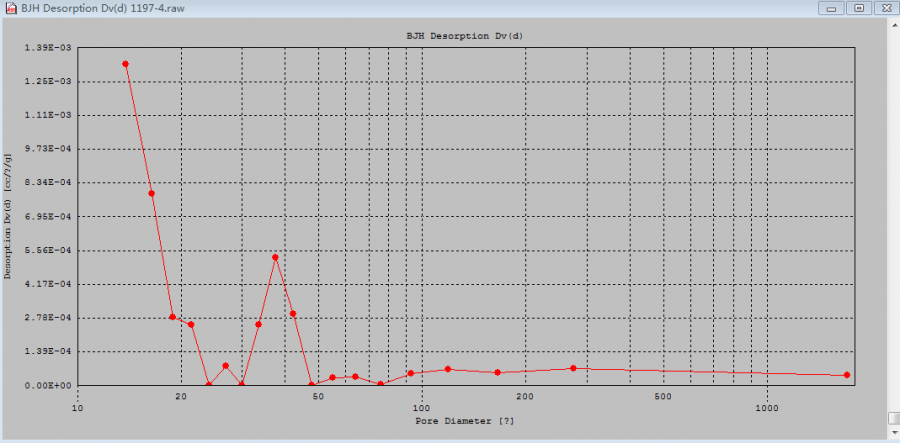
Task: Click the y-axis value 0.00E+00
Action: tap(48, 386)
